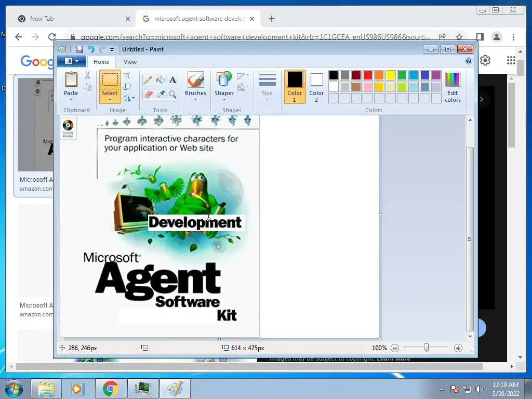Open the blue Paint file menu button

(x=71, y=61)
